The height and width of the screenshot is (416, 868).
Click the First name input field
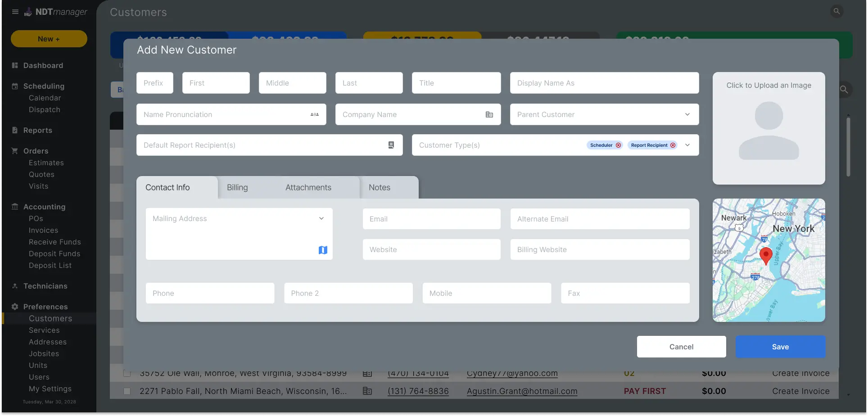[x=216, y=83]
